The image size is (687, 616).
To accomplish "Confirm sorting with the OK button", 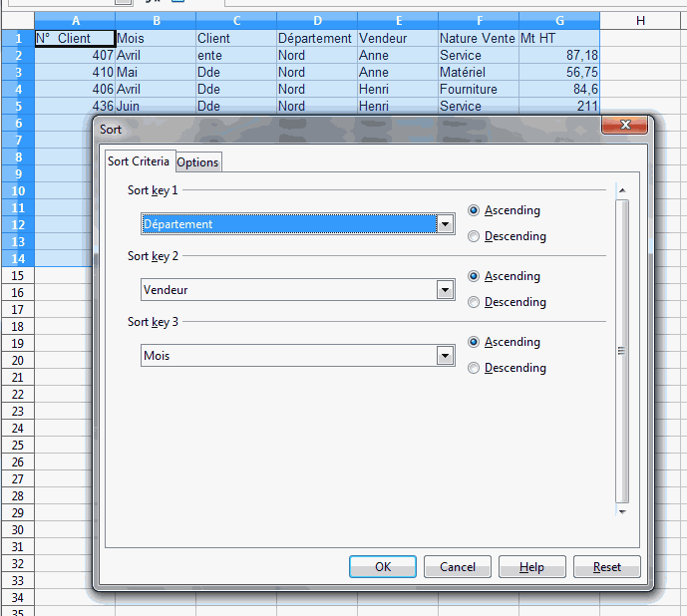I will (x=382, y=566).
